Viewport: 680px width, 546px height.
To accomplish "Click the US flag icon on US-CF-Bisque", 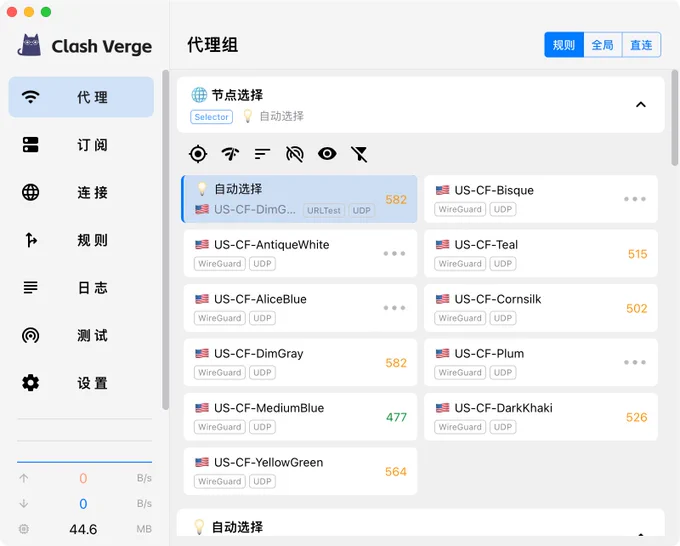I will 442,190.
